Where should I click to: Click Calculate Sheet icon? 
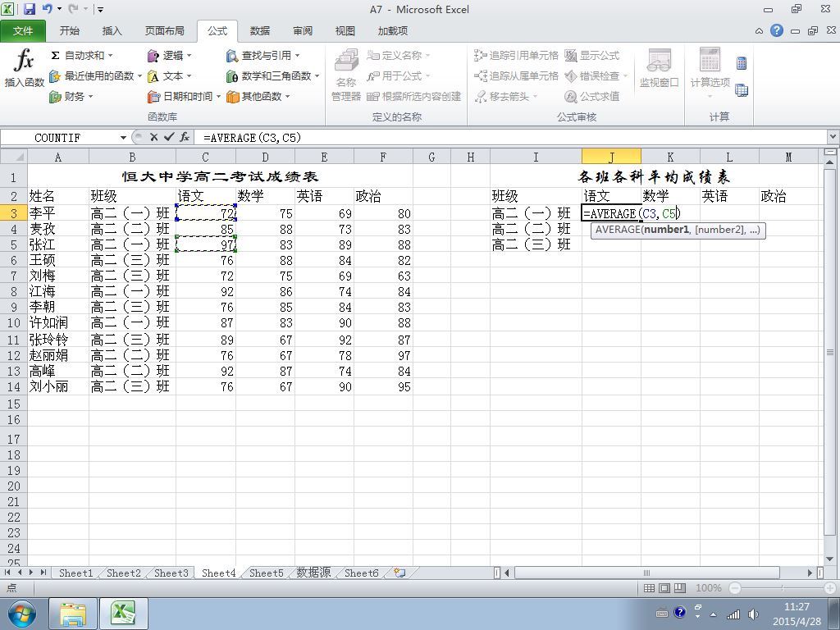pyautogui.click(x=742, y=90)
